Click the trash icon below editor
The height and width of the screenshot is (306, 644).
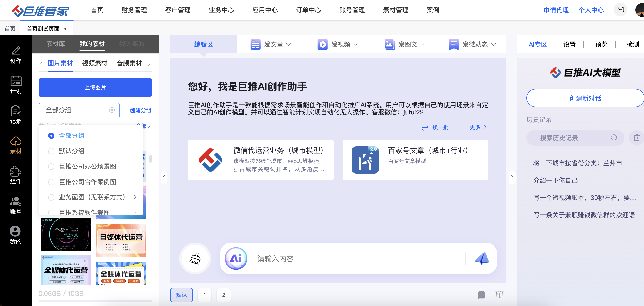click(x=499, y=295)
